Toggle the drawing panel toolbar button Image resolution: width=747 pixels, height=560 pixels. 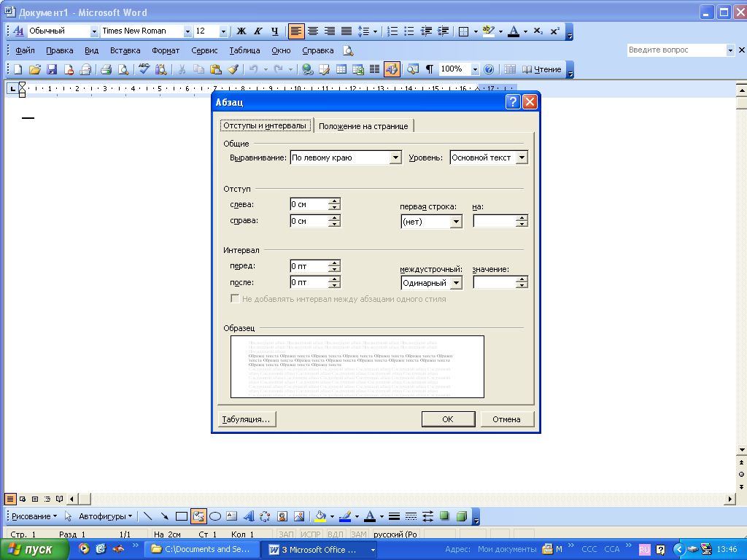click(x=392, y=69)
